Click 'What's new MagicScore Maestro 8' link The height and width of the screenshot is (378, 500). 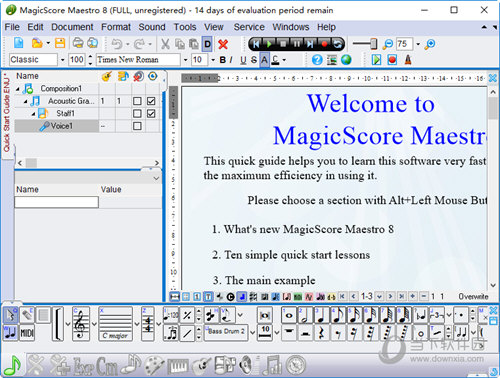click(309, 229)
